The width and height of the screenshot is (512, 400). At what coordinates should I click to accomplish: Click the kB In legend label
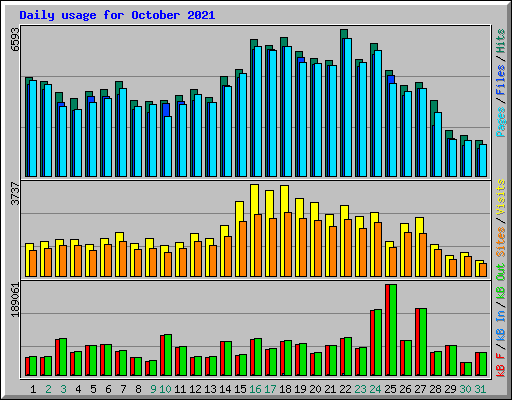[501, 326]
